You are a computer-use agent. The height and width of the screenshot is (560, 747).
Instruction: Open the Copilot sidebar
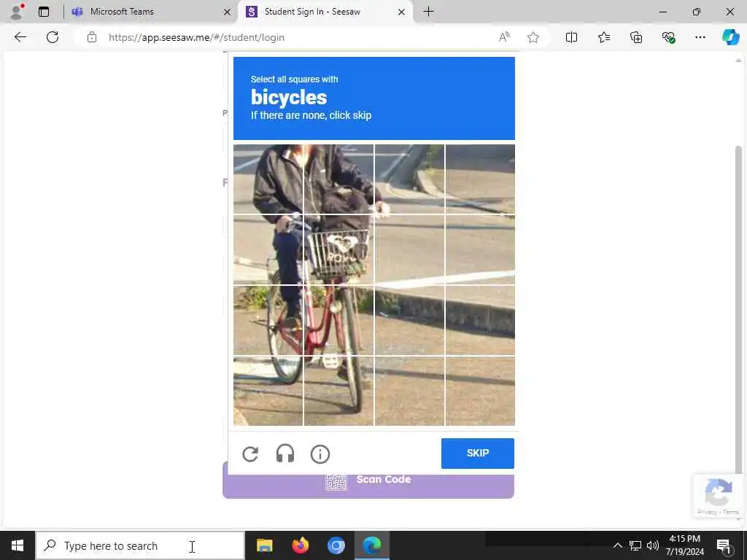pos(730,37)
